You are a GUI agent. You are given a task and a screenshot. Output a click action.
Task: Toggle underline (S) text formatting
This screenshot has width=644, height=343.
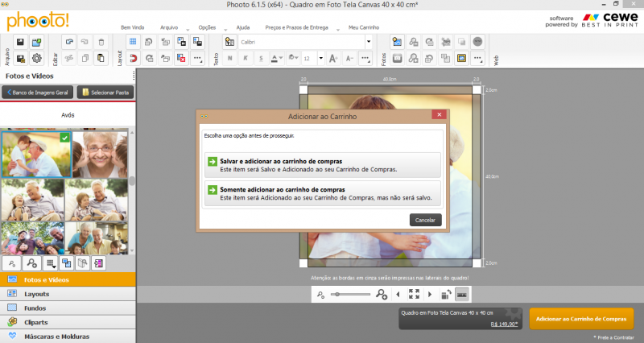click(260, 58)
